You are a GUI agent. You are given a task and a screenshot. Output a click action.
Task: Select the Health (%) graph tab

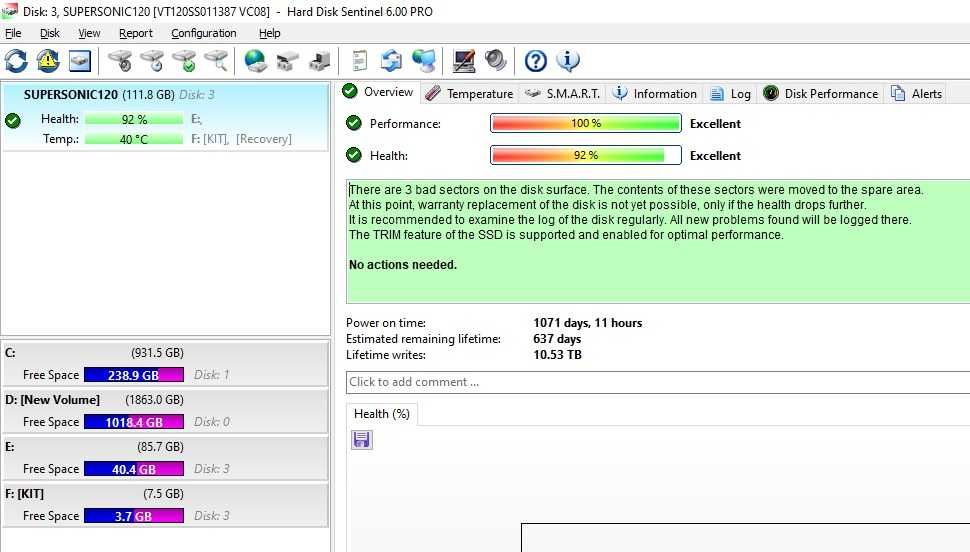382,414
